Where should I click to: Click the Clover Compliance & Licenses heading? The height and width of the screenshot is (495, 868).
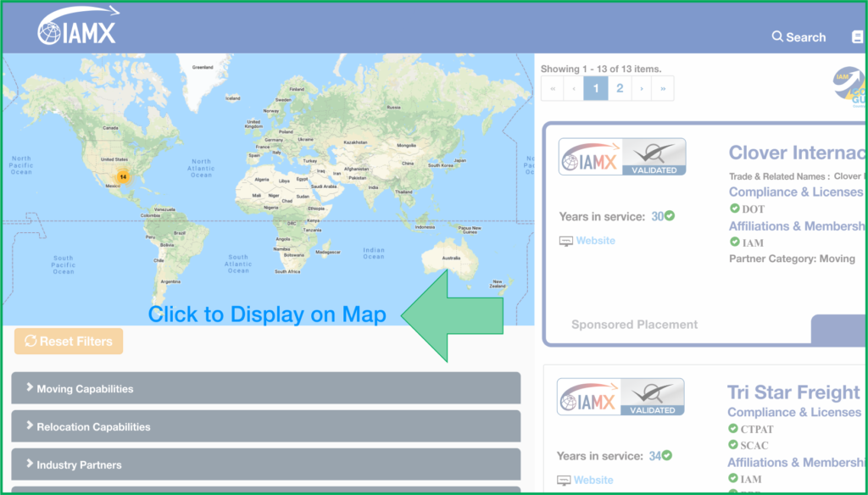click(x=796, y=192)
